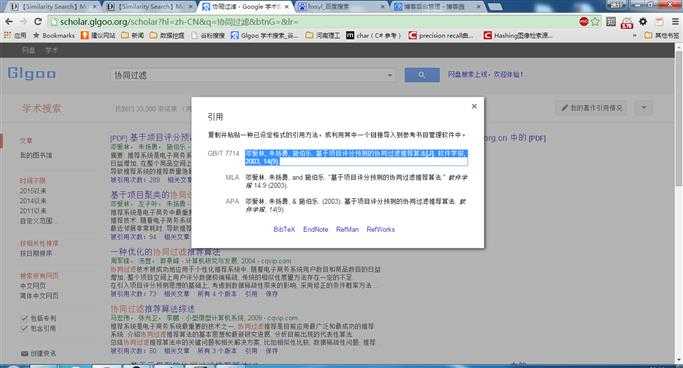Open the Hashing bookmark
This screenshot has height=368, width=683.
pos(518,35)
